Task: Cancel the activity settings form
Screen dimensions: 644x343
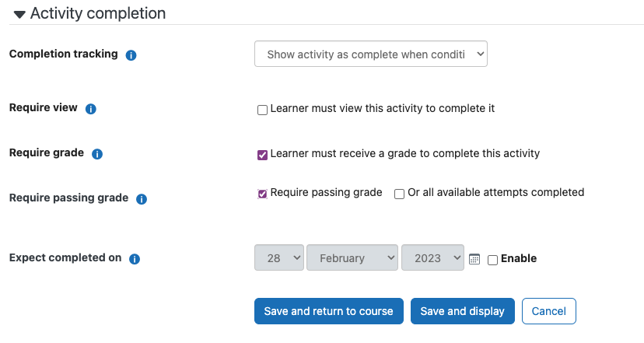Action: tap(548, 311)
